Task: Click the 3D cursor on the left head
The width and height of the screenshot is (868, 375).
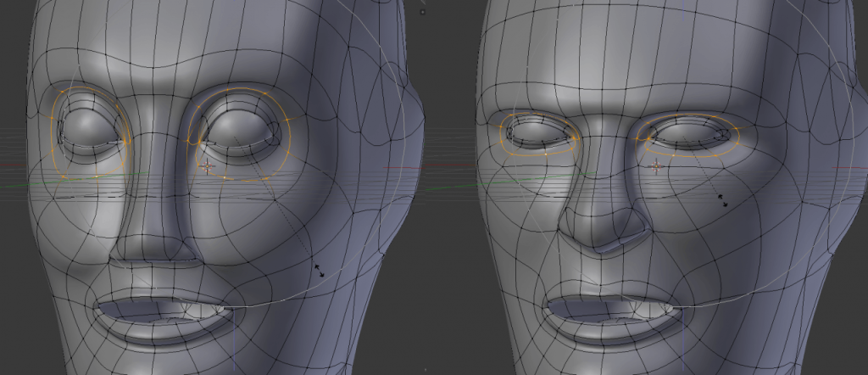Action: (x=207, y=165)
